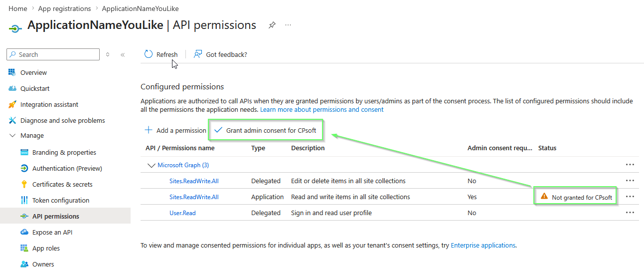Click Add a permission
The image size is (644, 274).
pyautogui.click(x=175, y=130)
